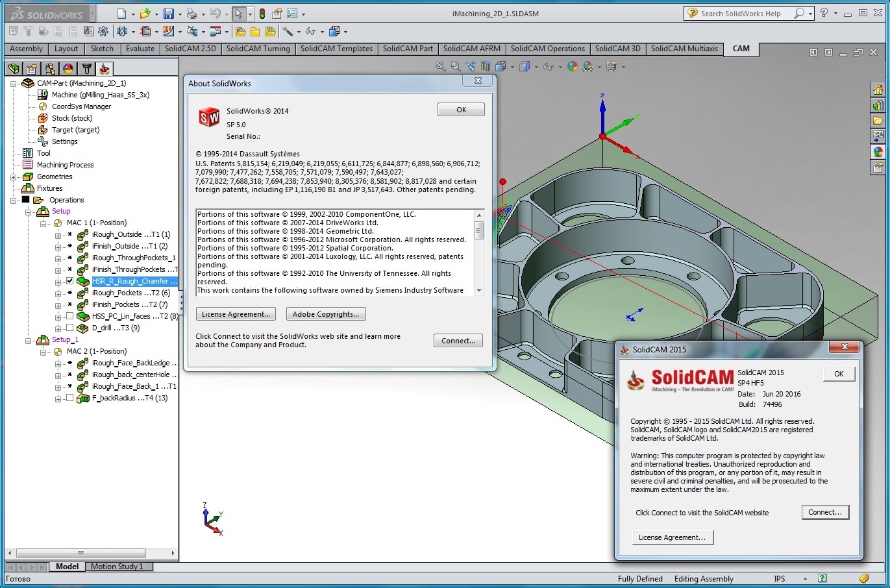Open the SolidCAM 2.5D tab
Viewport: 890px width, 588px height.
pos(190,49)
